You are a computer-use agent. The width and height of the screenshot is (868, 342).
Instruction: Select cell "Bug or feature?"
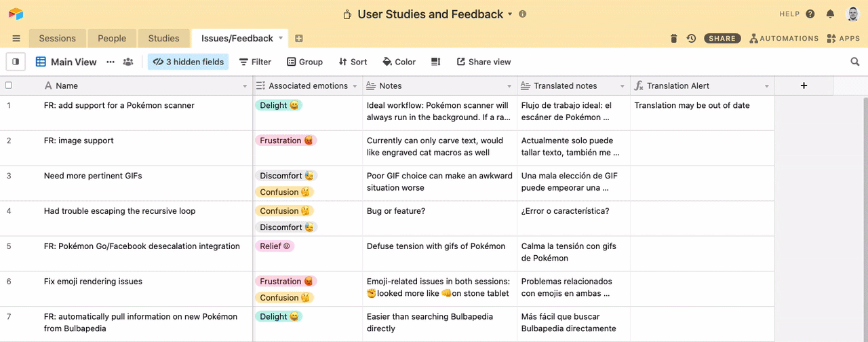[x=439, y=218]
